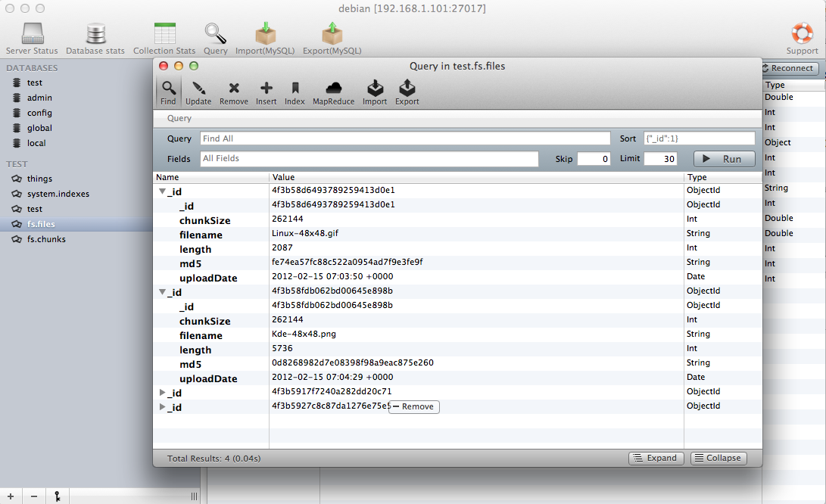Collapse the first _id document row
This screenshot has height=504, width=826.
tap(162, 191)
